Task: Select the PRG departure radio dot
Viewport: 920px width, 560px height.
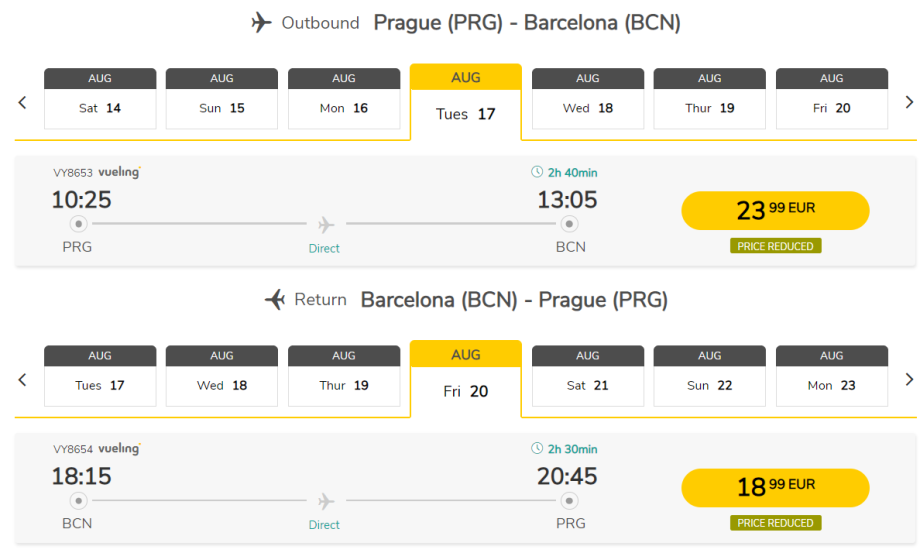Action: click(78, 224)
